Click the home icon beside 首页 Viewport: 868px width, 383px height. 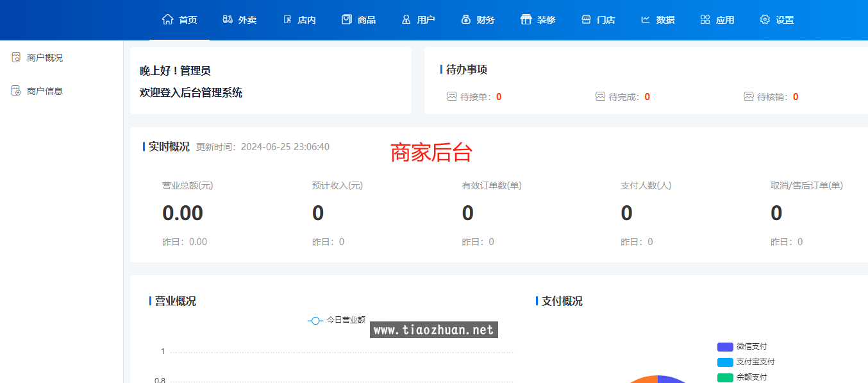(168, 19)
